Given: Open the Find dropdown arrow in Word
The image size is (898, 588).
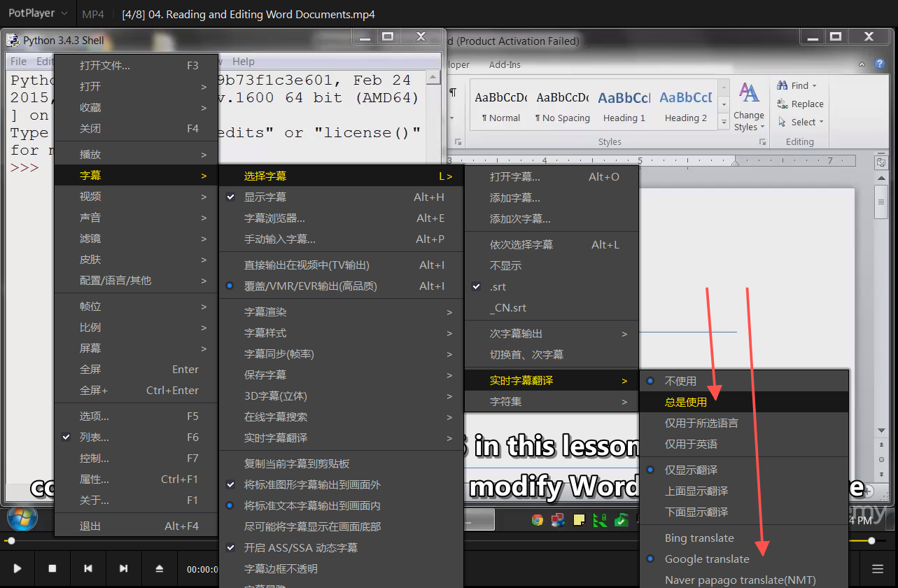Looking at the screenshot, I should [x=815, y=86].
